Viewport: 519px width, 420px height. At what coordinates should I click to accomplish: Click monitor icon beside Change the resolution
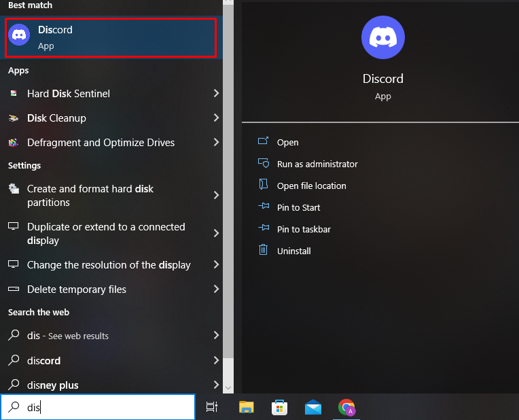[13, 264]
